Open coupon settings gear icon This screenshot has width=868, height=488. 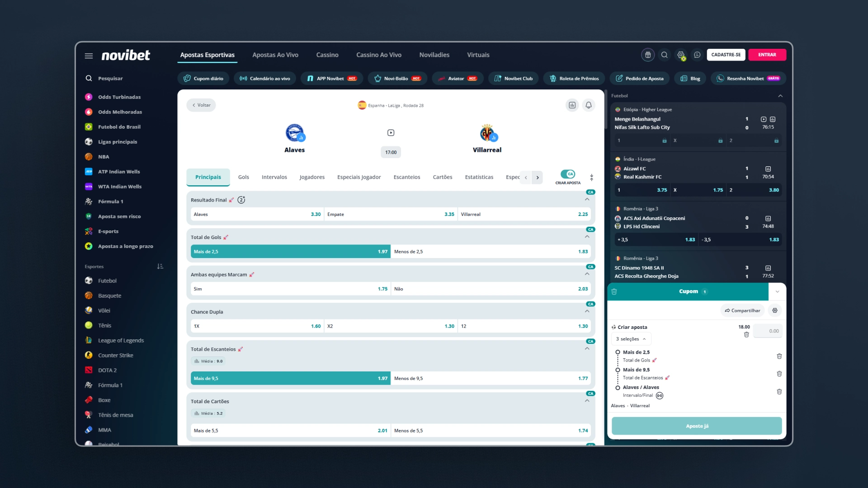pos(775,310)
